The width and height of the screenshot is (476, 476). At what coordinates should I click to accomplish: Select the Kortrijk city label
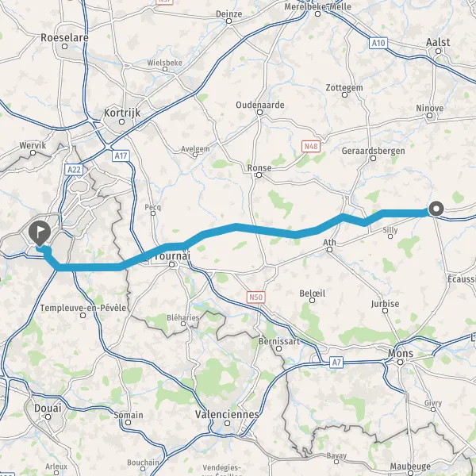pyautogui.click(x=122, y=113)
